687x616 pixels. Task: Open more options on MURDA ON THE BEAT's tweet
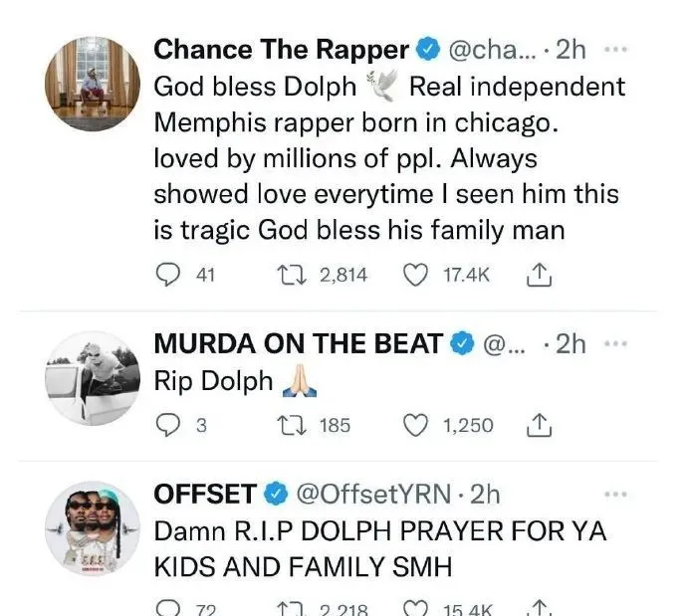pos(617,344)
